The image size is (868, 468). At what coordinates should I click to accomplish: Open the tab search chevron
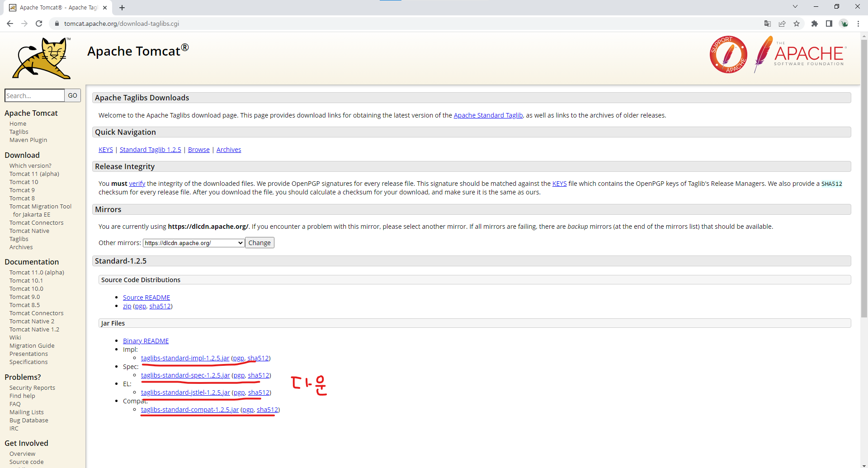pos(795,6)
